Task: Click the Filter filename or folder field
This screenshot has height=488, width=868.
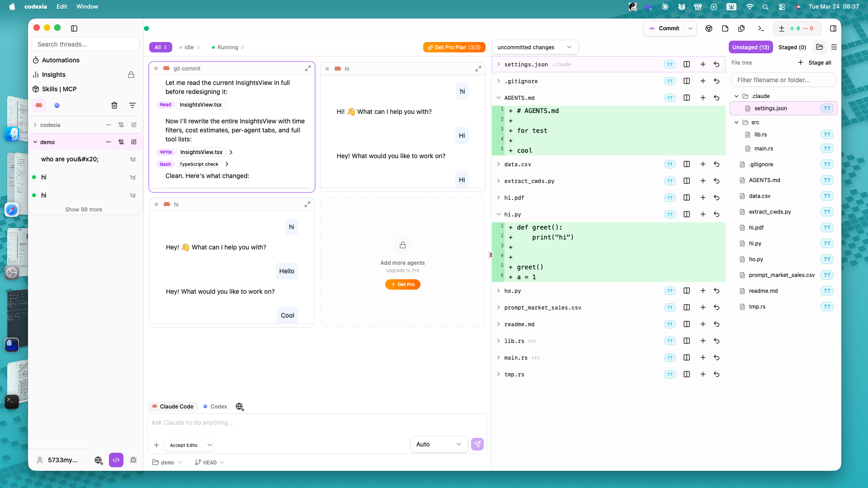Action: pyautogui.click(x=783, y=80)
